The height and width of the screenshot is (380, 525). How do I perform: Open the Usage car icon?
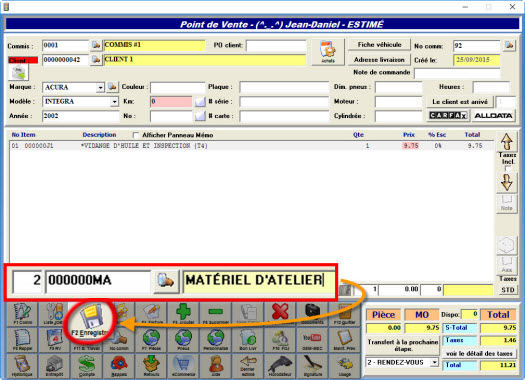[x=345, y=366]
